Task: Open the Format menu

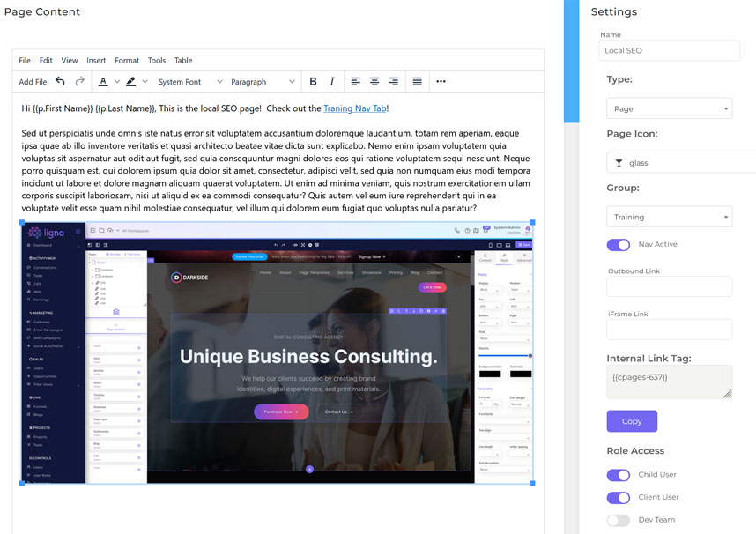Action: pos(127,60)
